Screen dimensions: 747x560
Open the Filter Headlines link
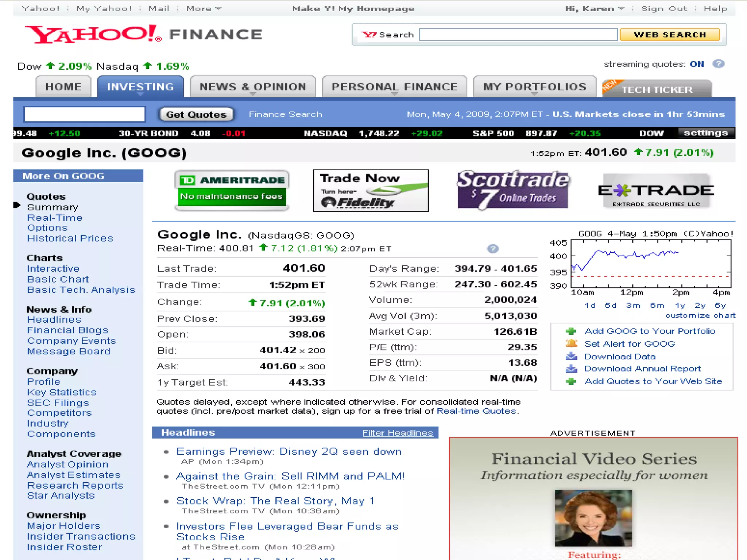[x=398, y=433]
